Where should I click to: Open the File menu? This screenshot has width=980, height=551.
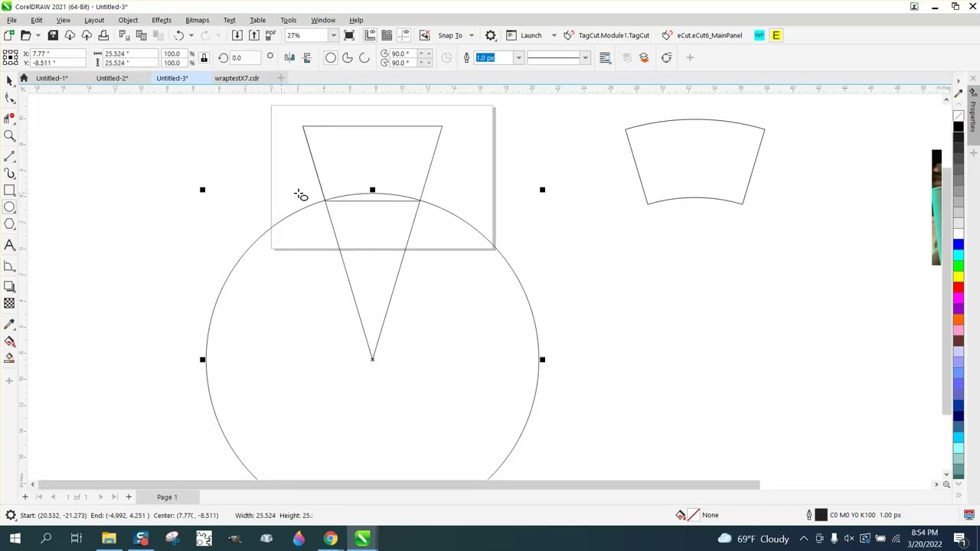click(x=11, y=20)
